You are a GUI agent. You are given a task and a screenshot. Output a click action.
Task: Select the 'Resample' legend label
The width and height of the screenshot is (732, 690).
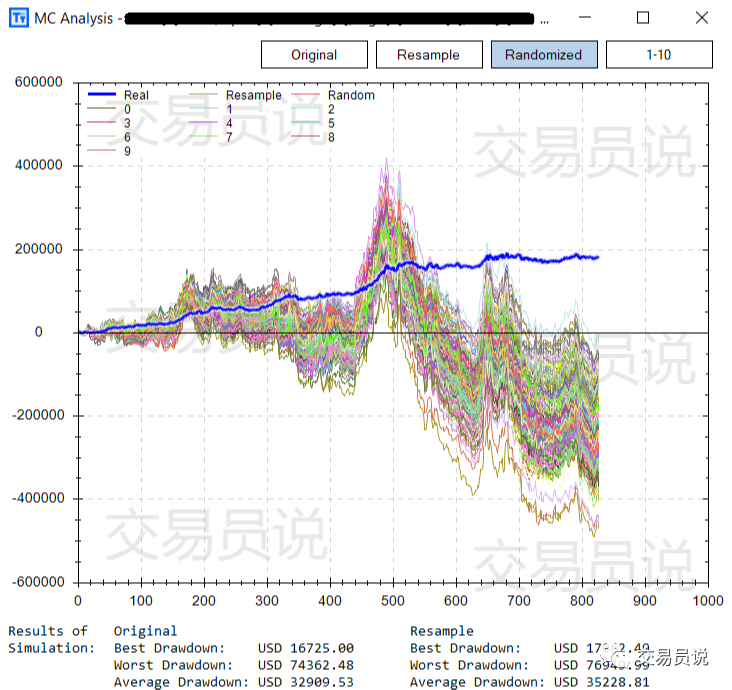click(253, 95)
